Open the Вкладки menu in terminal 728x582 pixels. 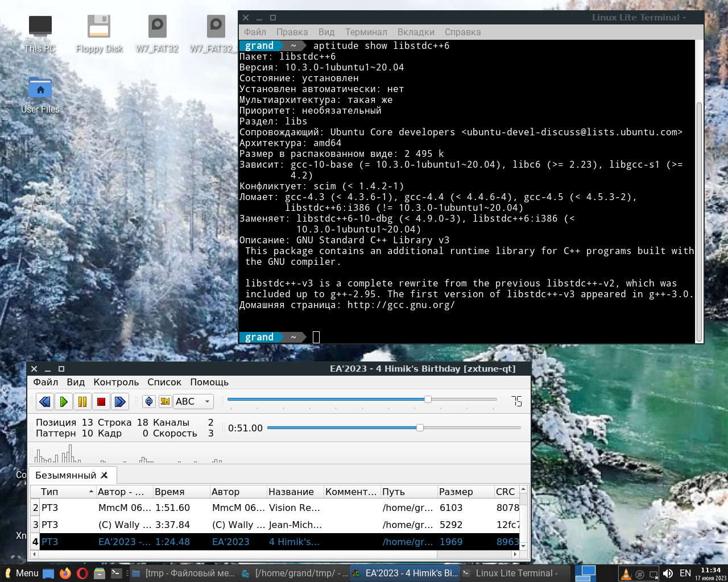[x=416, y=32]
